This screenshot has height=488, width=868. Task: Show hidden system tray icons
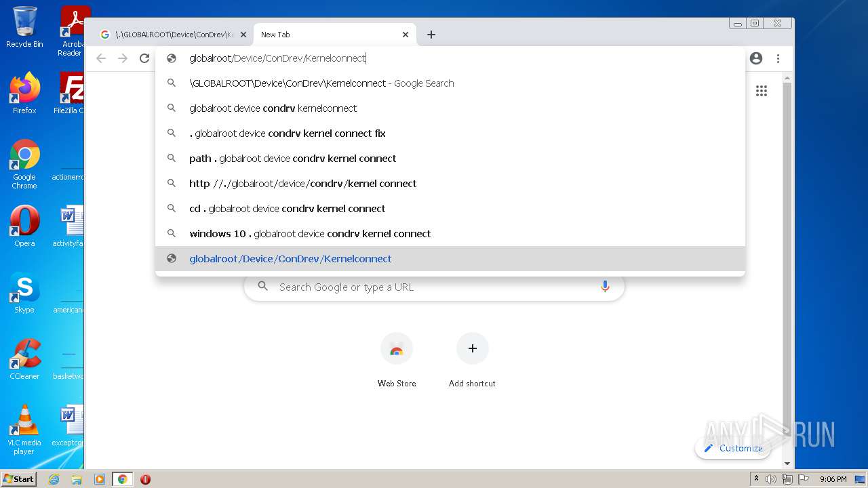756,479
